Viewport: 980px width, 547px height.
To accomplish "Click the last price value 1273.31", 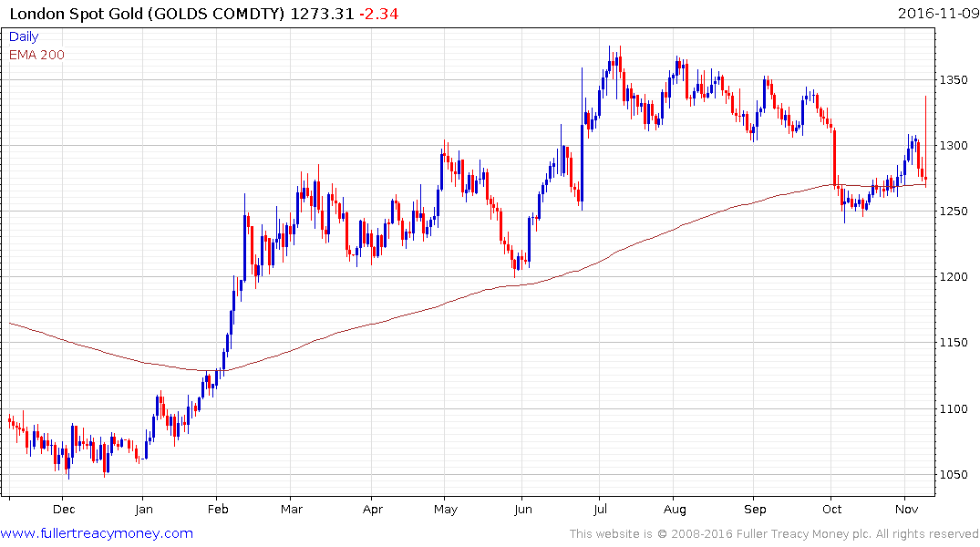I will pos(322,14).
